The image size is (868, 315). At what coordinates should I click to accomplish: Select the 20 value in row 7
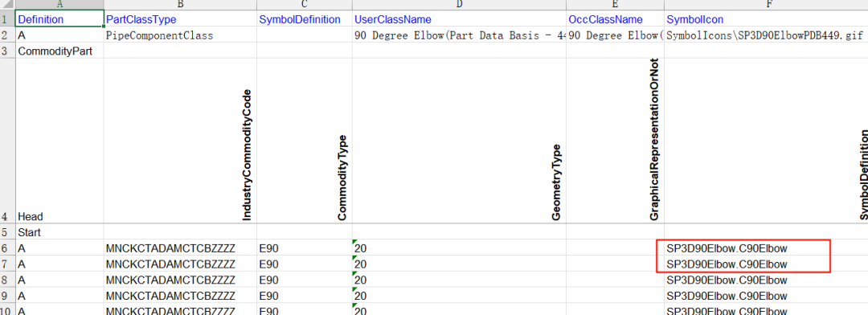[x=459, y=264]
